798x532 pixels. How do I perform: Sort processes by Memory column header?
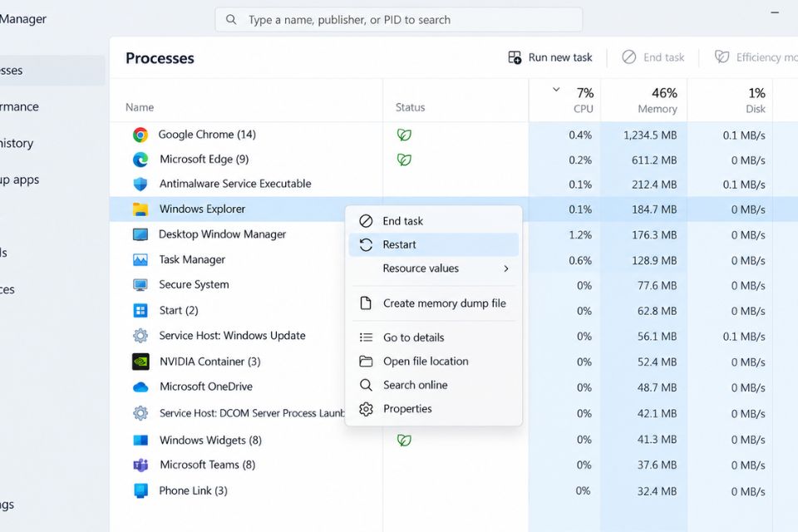pos(644,101)
